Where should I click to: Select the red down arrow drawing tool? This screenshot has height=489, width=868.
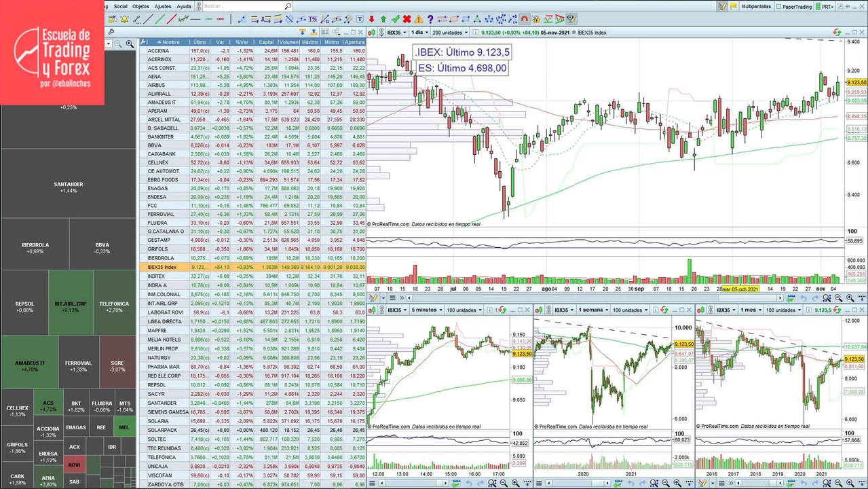(372, 20)
